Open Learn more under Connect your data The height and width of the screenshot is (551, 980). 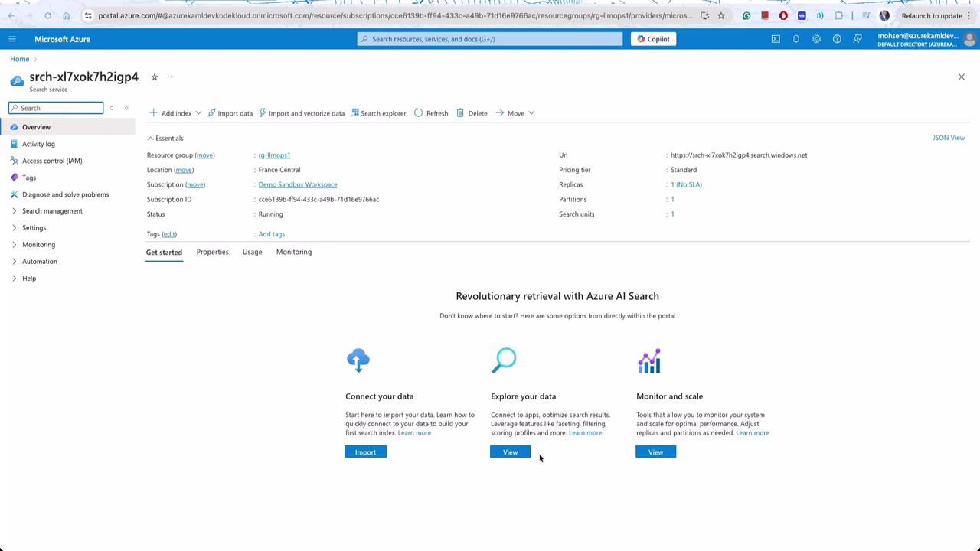tap(414, 433)
